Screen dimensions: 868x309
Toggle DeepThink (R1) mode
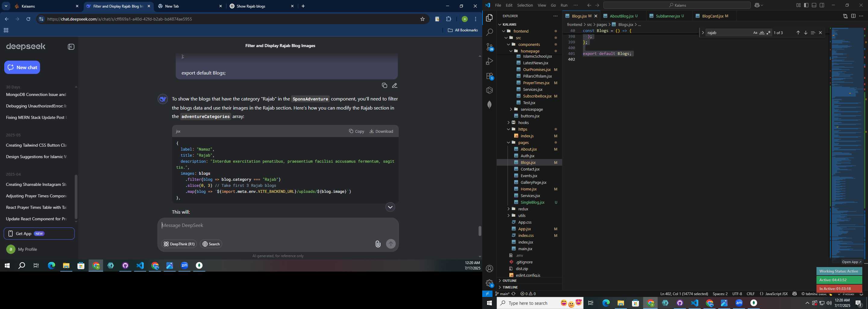coord(179,244)
